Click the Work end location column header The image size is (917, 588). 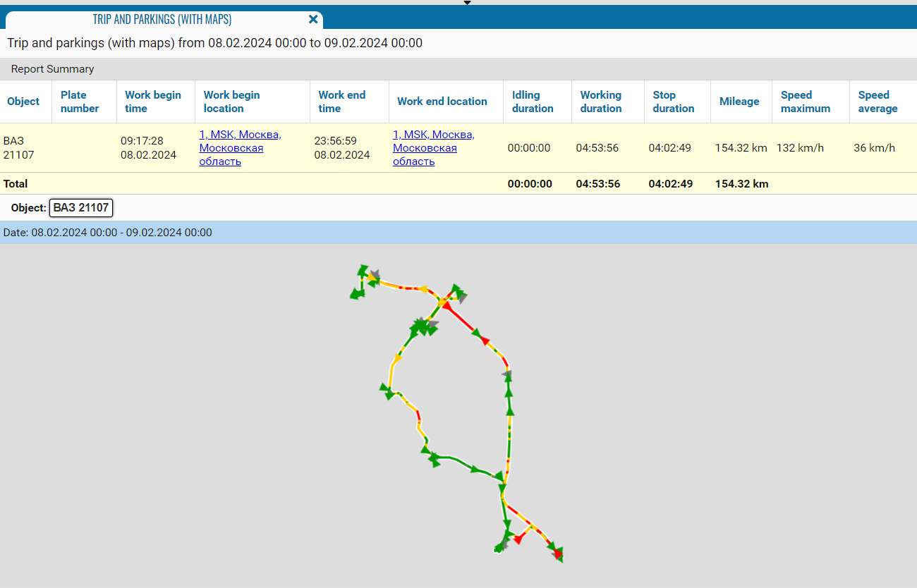pyautogui.click(x=442, y=102)
